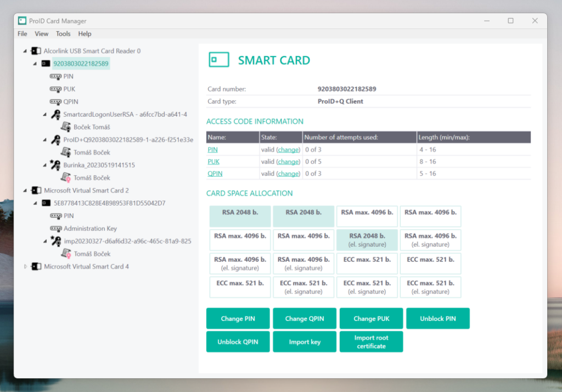Viewport: 562px width, 392px height.
Task: Click the PUK code icon under first card
Action: [55, 89]
